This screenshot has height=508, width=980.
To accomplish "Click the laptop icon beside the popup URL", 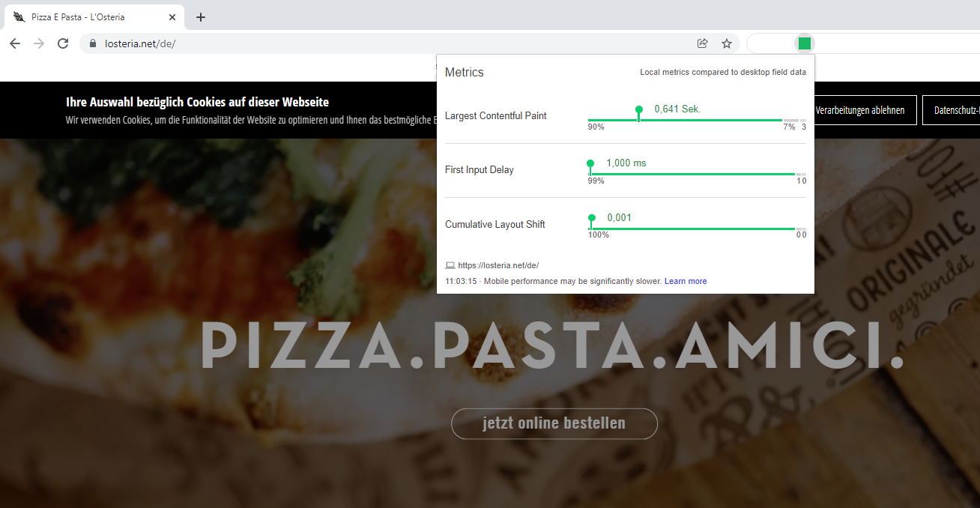I will [x=450, y=265].
